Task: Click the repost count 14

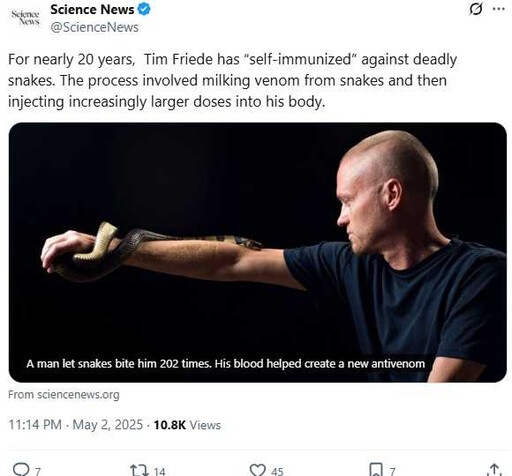Action: coord(159,471)
